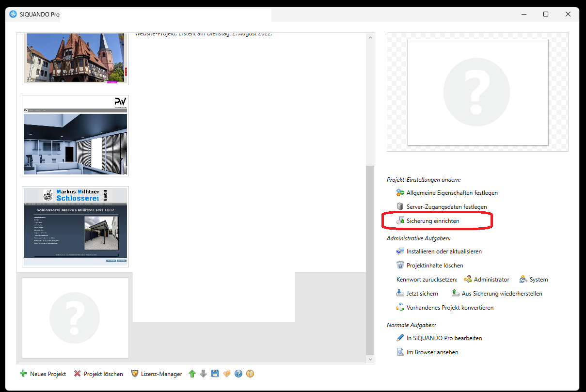
Task: Click the blue floppy disk save icon
Action: [215, 374]
